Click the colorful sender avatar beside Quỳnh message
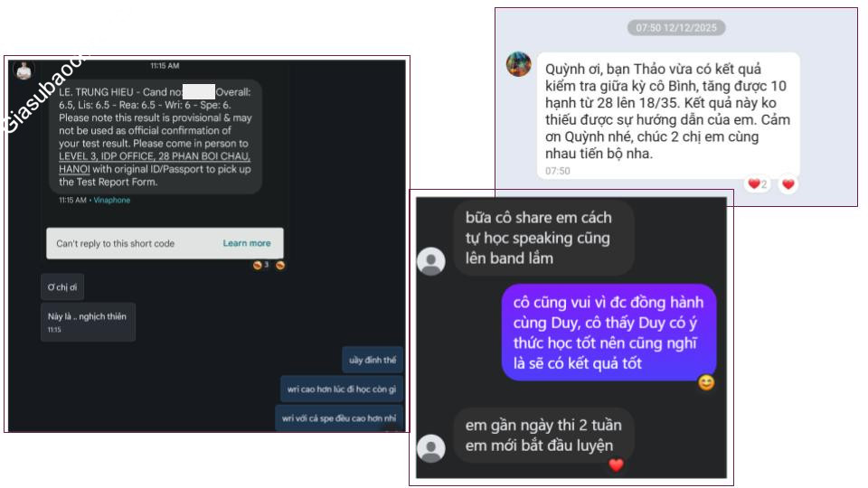This screenshot has height=488, width=868. point(519,64)
